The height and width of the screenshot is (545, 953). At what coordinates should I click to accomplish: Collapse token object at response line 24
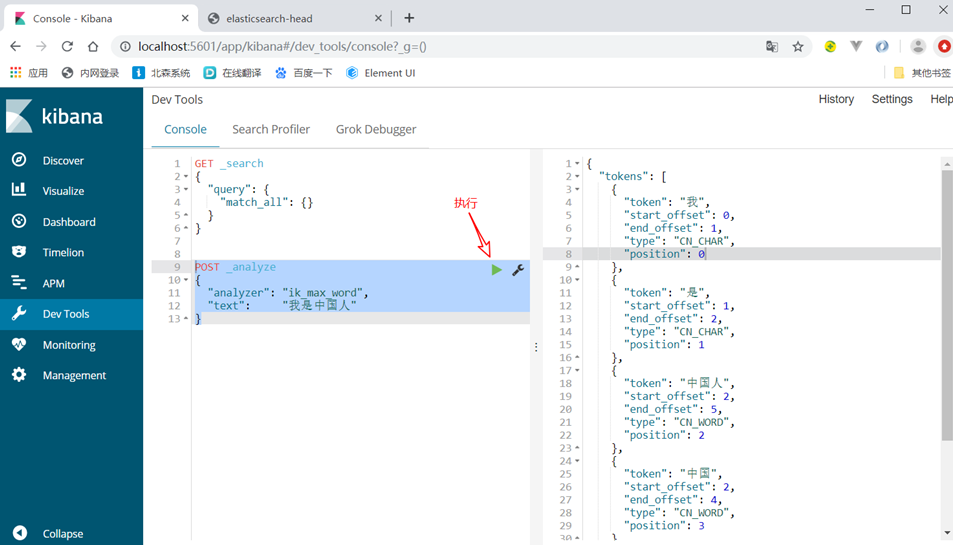(x=577, y=461)
